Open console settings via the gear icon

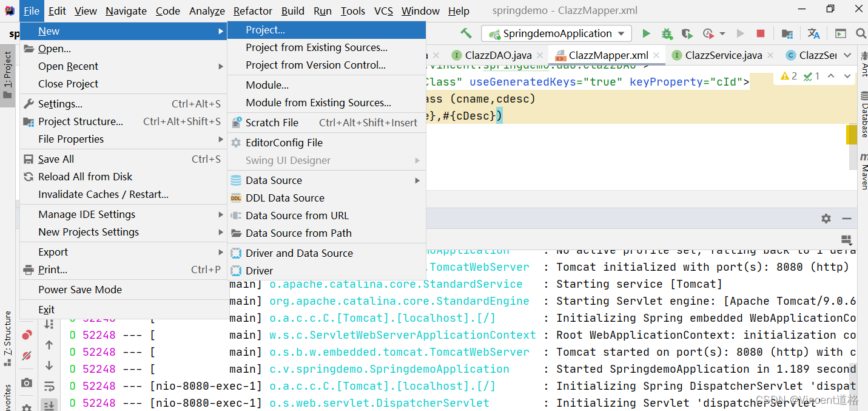pyautogui.click(x=826, y=219)
